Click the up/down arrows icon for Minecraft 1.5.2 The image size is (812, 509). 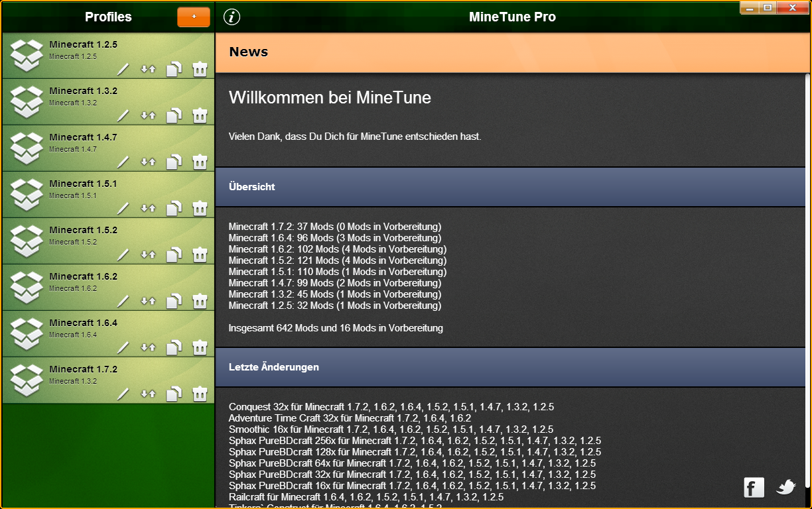(148, 254)
